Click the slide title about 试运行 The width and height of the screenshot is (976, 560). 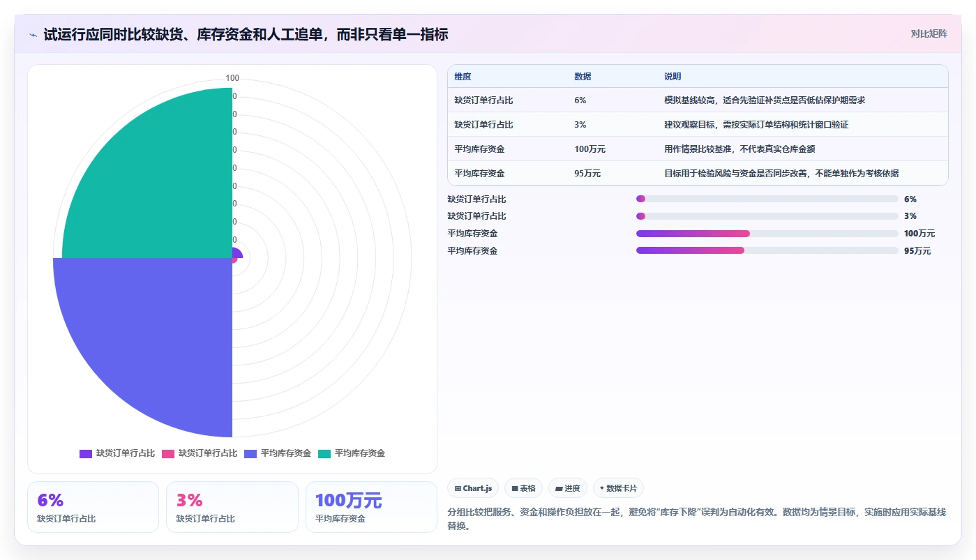[246, 34]
